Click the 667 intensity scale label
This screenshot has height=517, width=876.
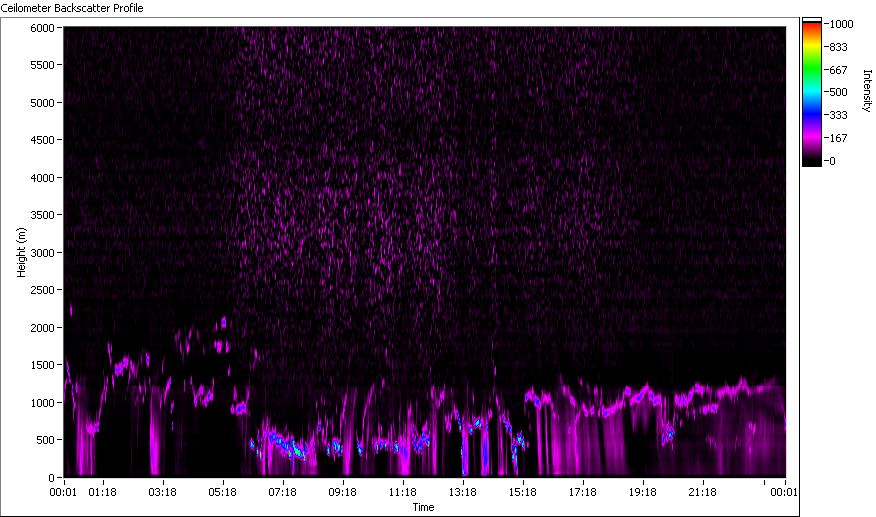click(x=839, y=70)
